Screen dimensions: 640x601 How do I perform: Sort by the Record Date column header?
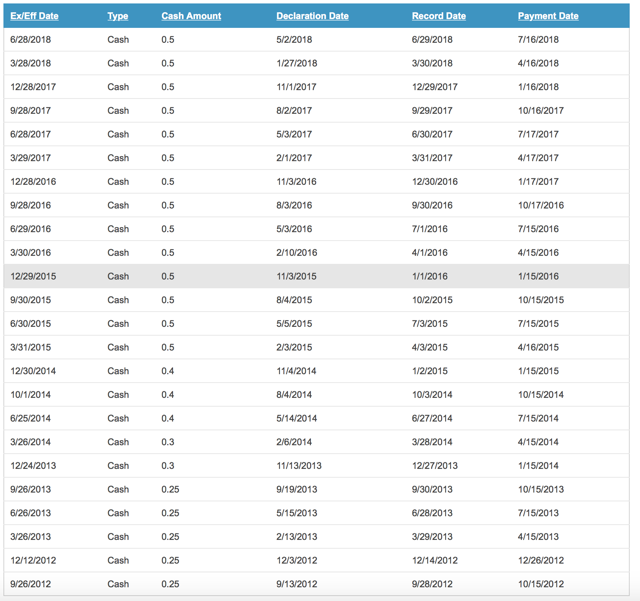(439, 16)
